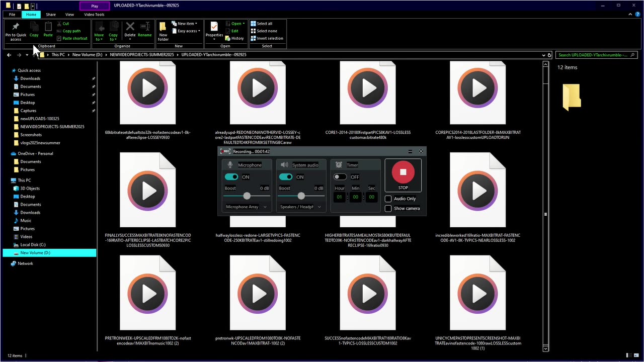The image size is (644, 362).
Task: Select the UNICYCMEPASTOPRESENTSSCREENSHOT video file thumbnail
Action: click(478, 293)
